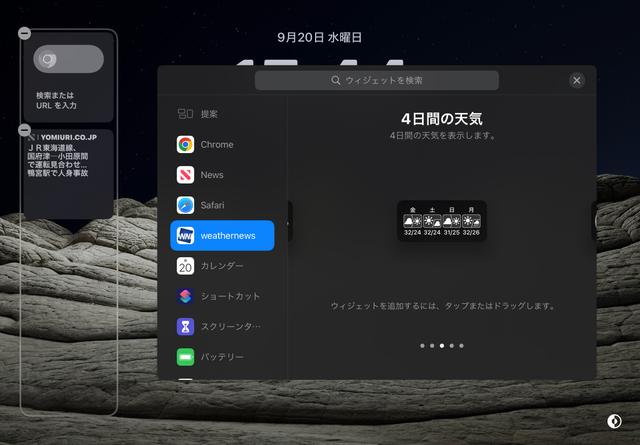The width and height of the screenshot is (640, 445).
Task: Select the weathernews app icon
Action: [x=185, y=236]
